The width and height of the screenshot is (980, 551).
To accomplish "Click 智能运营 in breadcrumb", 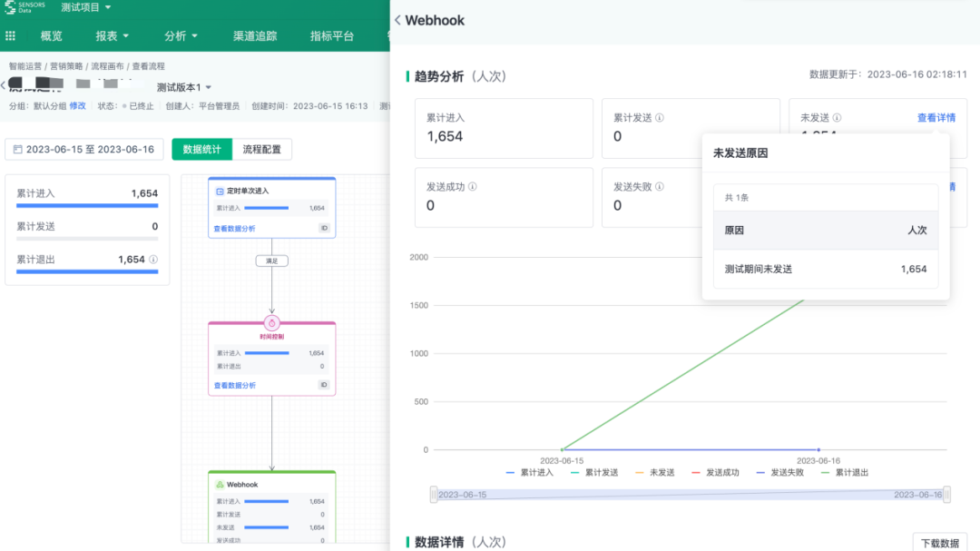I will (x=25, y=66).
